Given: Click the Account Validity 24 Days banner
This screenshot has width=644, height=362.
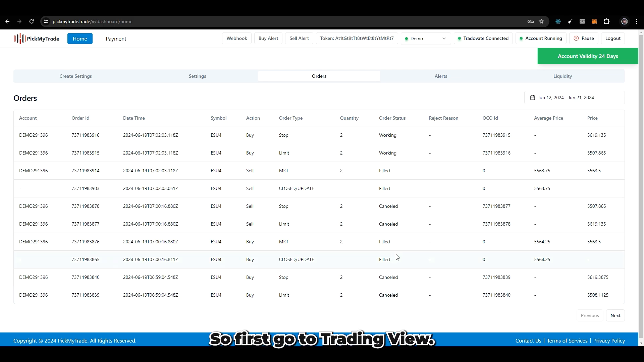Looking at the screenshot, I should tap(588, 56).
